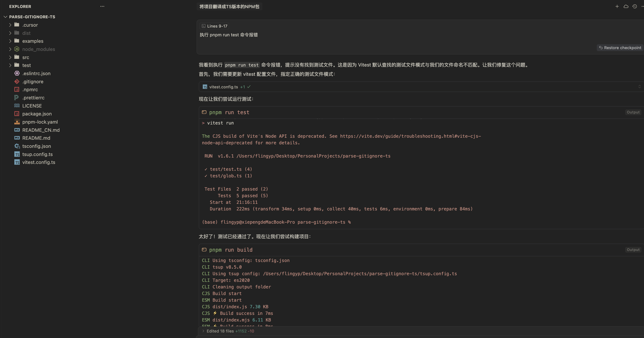Toggle Output for pnpm run test
This screenshot has width=644, height=338.
(633, 112)
